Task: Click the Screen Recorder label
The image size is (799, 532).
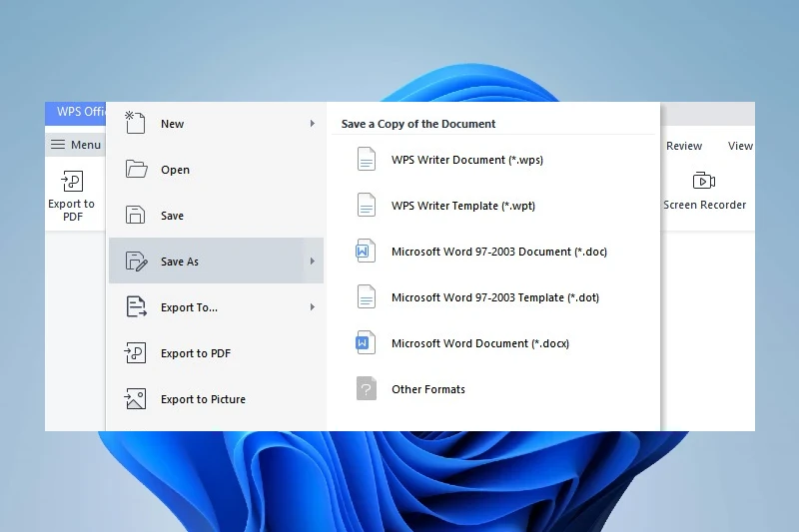Action: click(704, 205)
